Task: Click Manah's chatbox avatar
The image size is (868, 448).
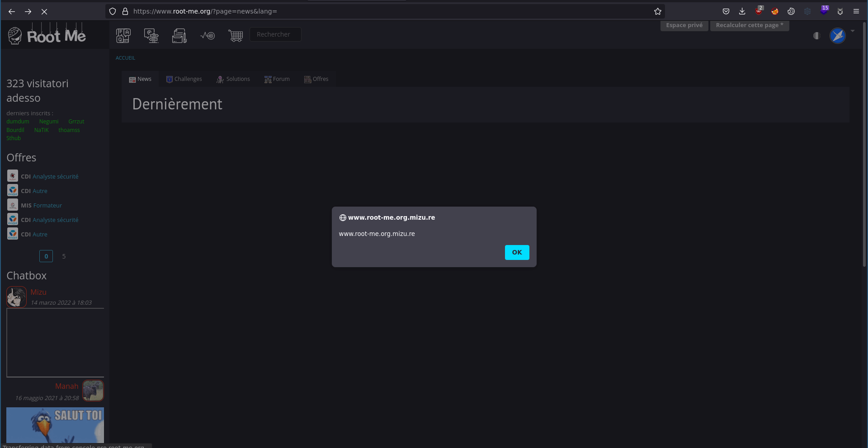Action: pyautogui.click(x=93, y=391)
